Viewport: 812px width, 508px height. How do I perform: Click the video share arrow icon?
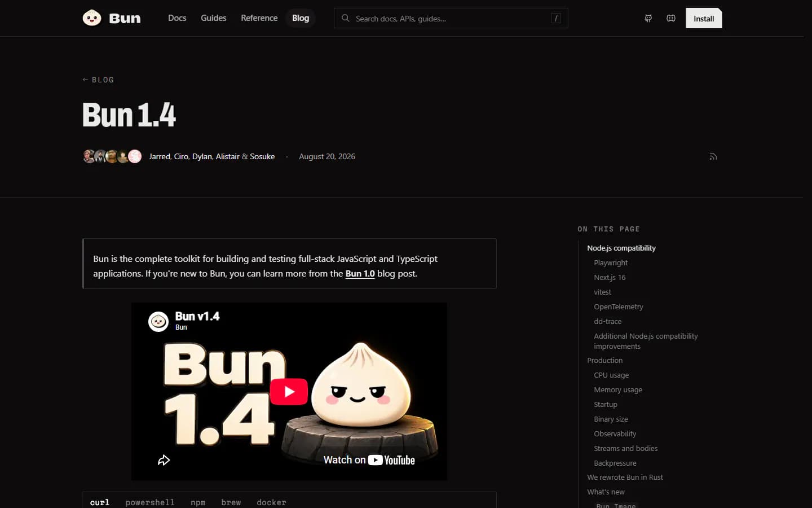[164, 460]
